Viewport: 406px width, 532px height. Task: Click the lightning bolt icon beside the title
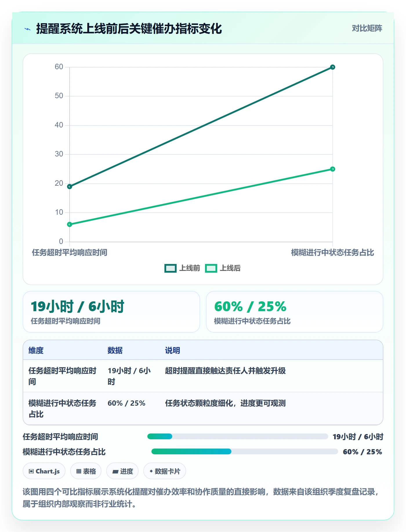click(x=28, y=29)
